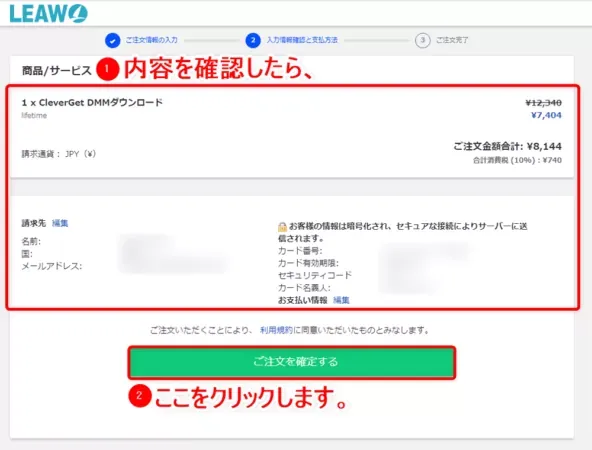Click the green ご注文を確定する button
Viewport: 592px width, 450px height.
(x=292, y=362)
